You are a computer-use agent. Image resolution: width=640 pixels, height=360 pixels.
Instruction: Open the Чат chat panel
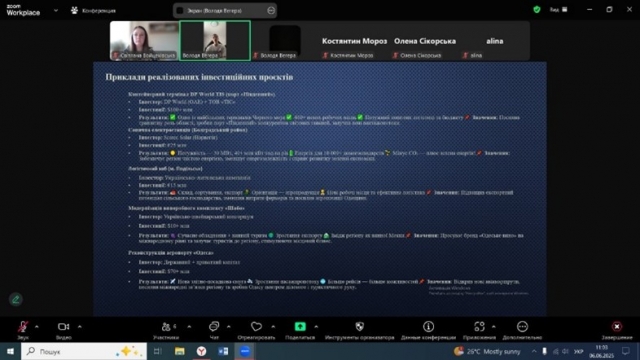(x=214, y=327)
